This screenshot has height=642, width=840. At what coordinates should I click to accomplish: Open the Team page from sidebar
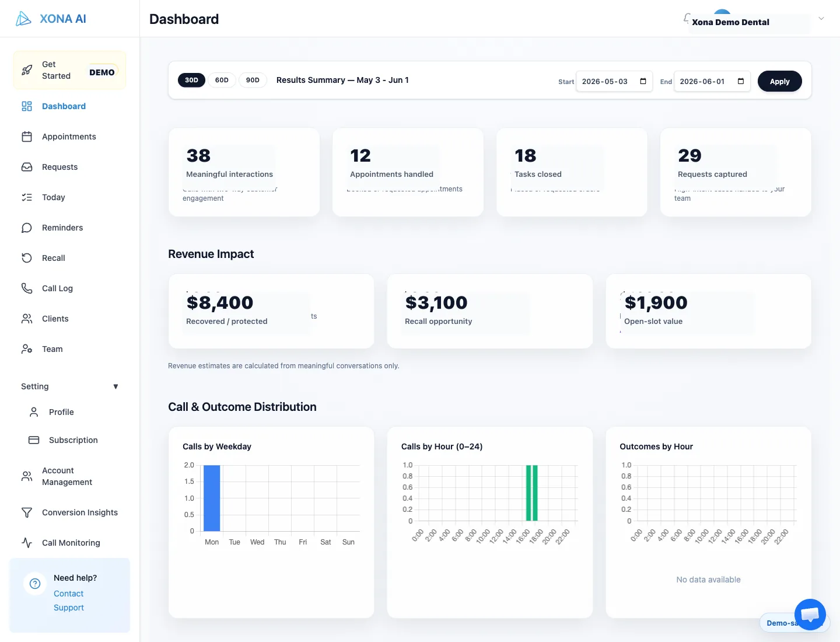tap(69, 349)
